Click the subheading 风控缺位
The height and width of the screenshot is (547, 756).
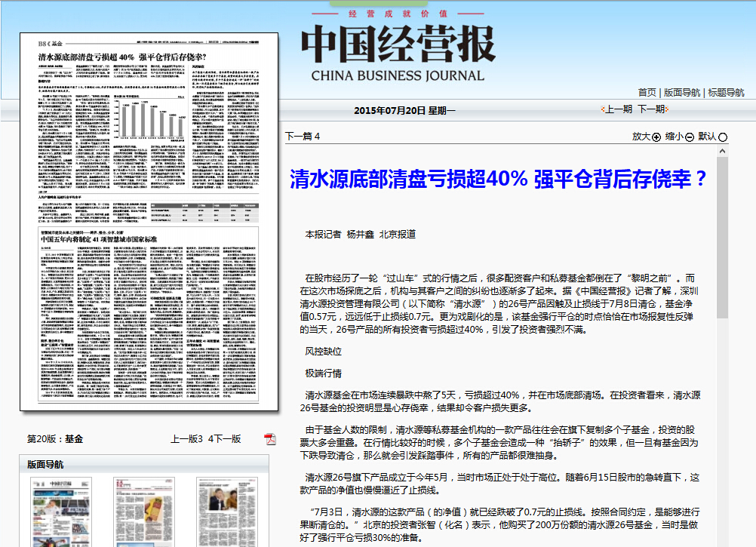coord(324,352)
